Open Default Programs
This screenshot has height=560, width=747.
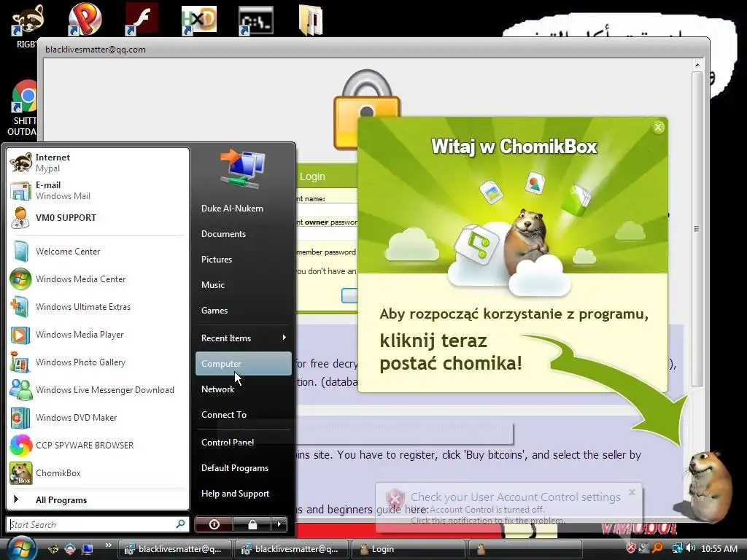tap(243, 468)
